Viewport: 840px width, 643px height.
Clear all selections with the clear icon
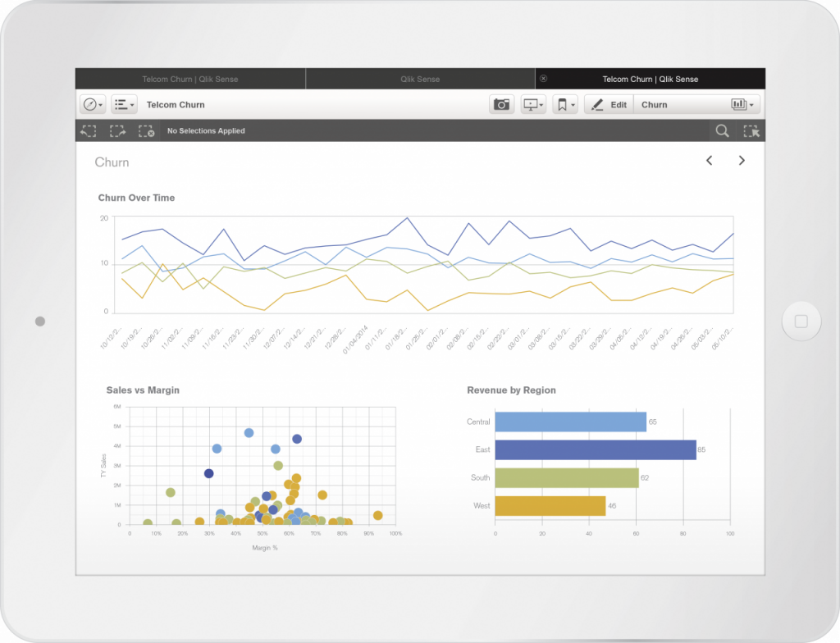click(x=147, y=130)
